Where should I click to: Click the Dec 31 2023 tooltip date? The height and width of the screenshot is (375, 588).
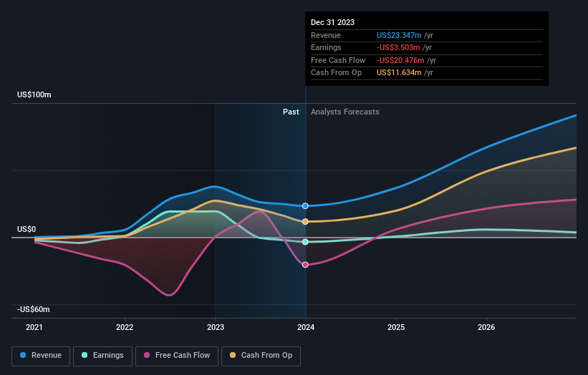(x=332, y=22)
